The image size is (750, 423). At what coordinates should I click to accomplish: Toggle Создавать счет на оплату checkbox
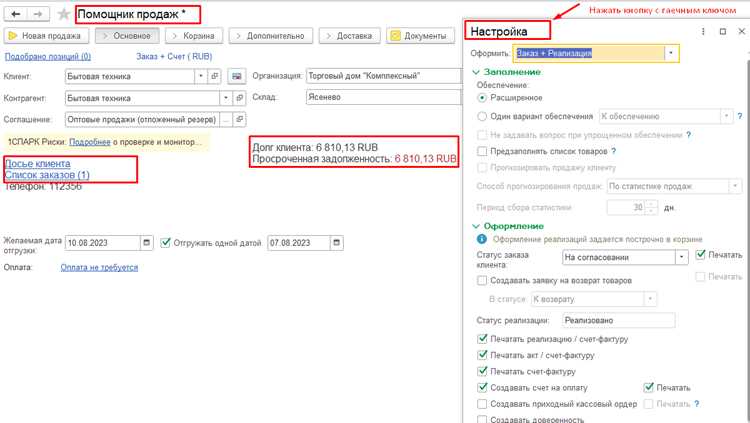click(x=482, y=388)
